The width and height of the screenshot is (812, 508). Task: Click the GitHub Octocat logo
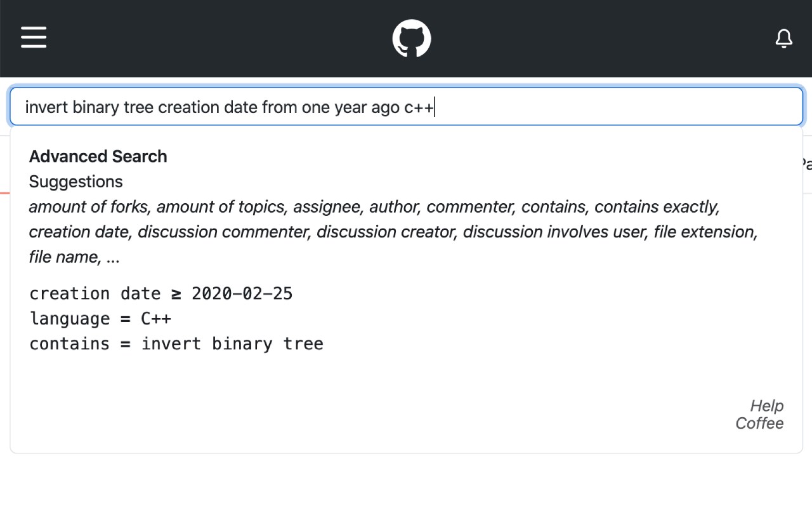(412, 38)
